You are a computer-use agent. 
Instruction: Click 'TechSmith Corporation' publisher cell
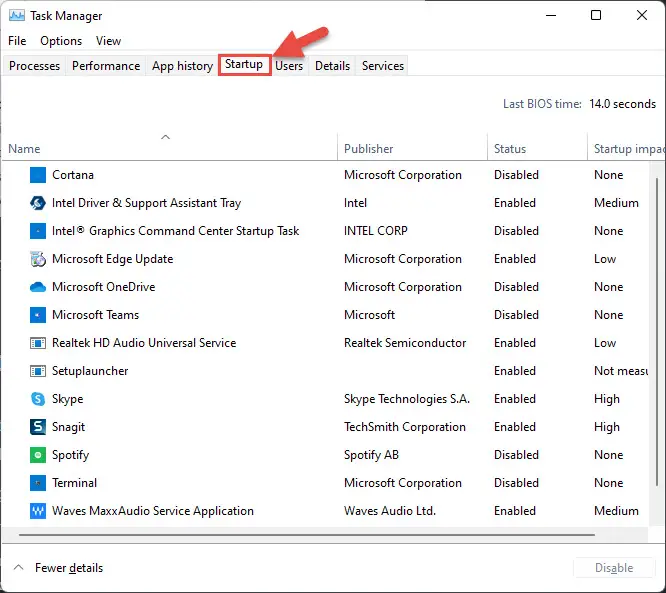click(405, 427)
